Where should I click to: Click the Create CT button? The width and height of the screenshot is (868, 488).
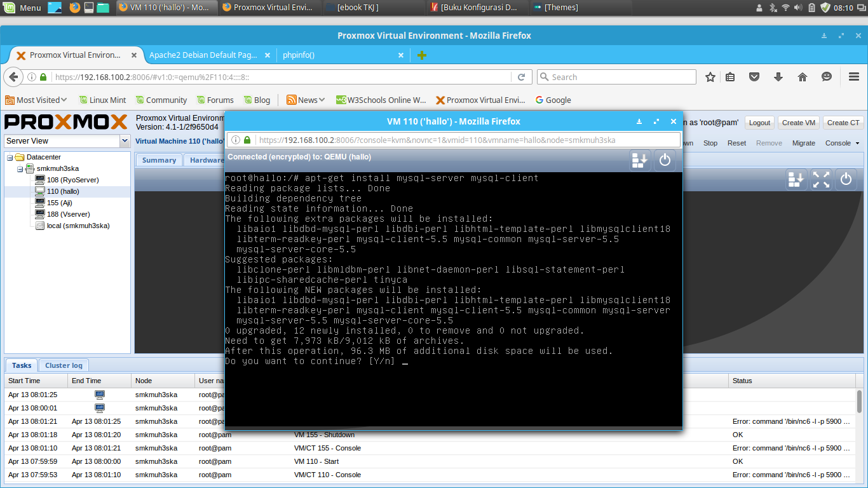843,123
